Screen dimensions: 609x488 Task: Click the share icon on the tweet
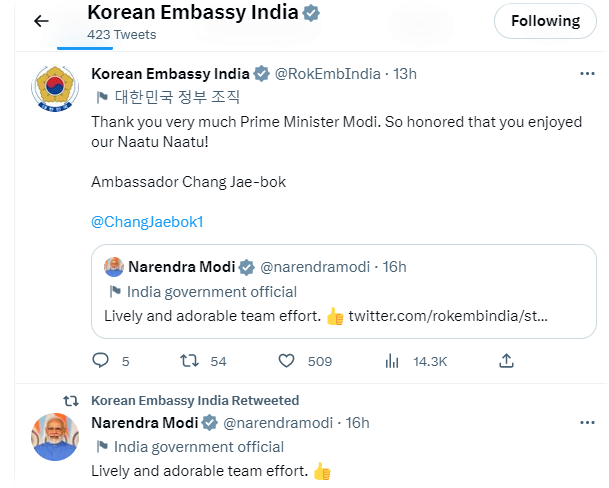click(506, 361)
